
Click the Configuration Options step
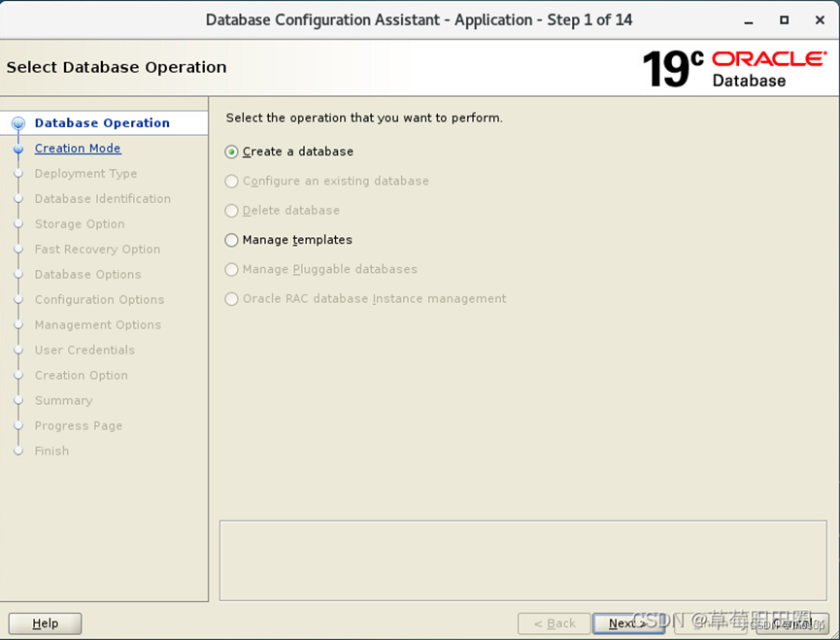100,299
